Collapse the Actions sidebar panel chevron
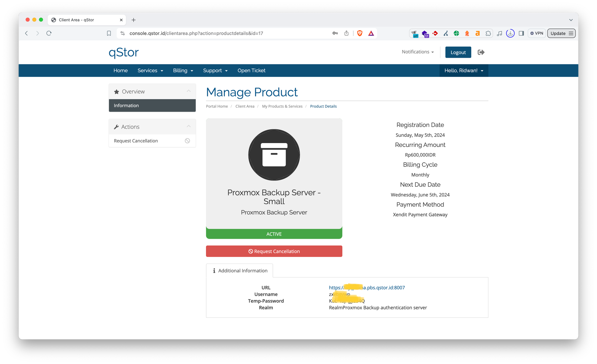 [x=189, y=126]
